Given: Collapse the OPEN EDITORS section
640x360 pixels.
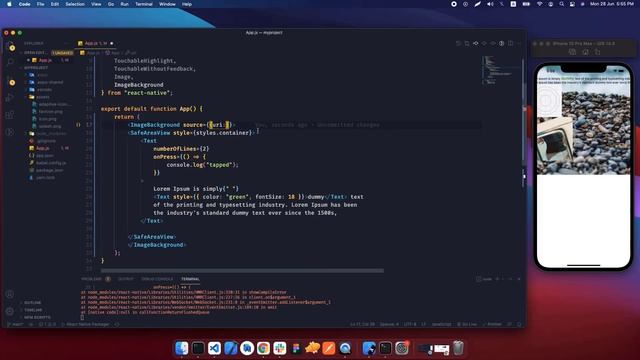Looking at the screenshot, I should tap(35, 53).
